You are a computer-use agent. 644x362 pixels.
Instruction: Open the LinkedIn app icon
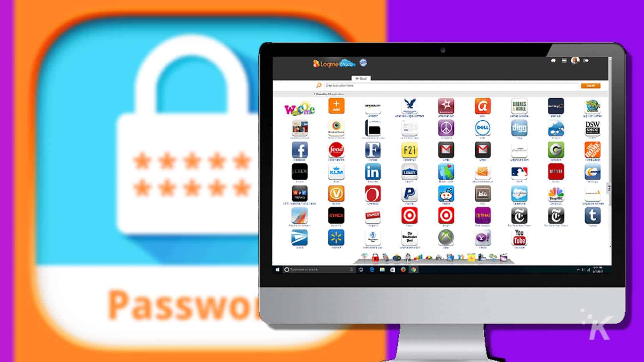pos(372,172)
